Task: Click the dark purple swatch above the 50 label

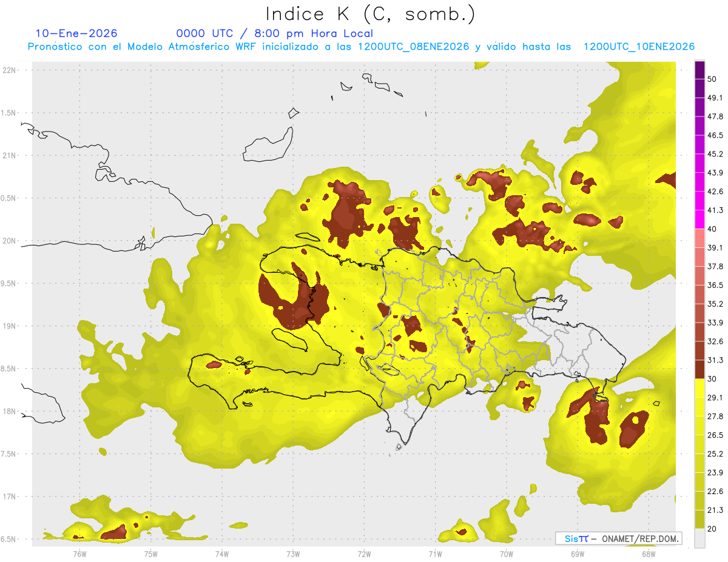Action: pyautogui.click(x=699, y=70)
